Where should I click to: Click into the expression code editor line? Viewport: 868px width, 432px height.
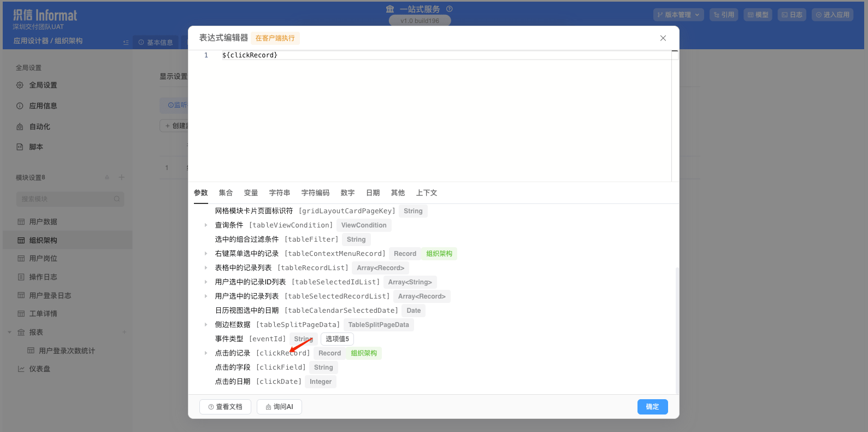coord(437,55)
